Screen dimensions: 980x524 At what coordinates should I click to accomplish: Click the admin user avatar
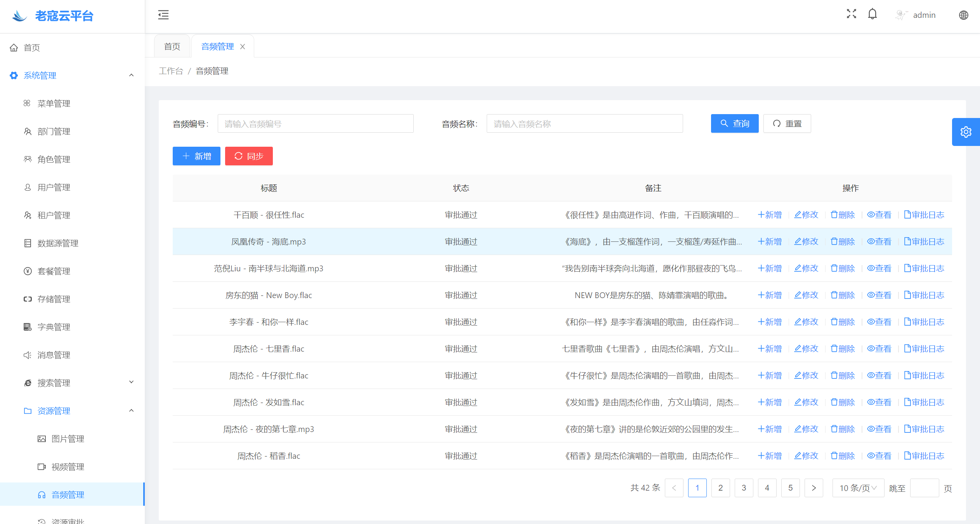(901, 15)
